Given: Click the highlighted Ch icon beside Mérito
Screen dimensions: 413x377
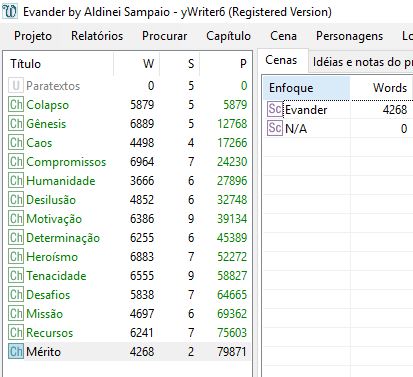Looking at the screenshot, I should click(x=16, y=352).
